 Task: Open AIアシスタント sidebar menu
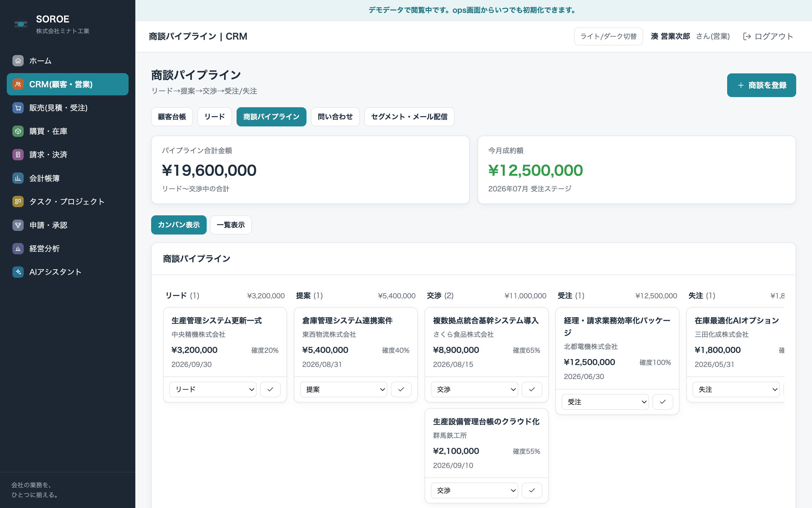[x=67, y=272]
